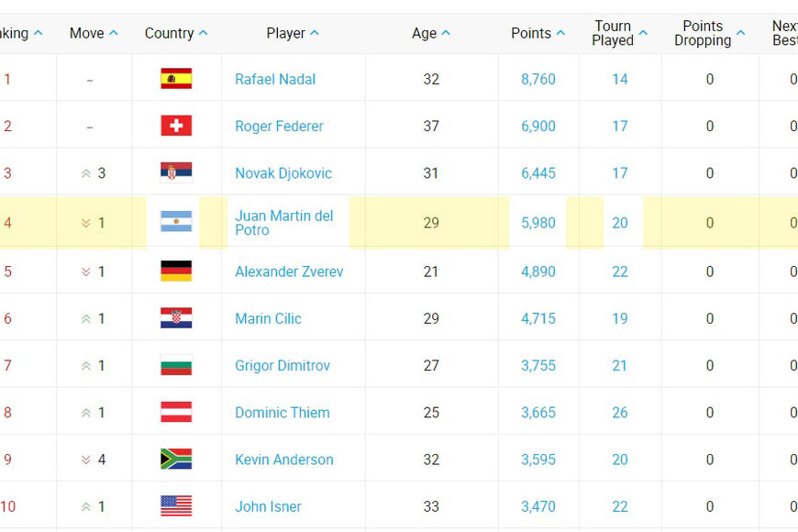Click the Switzerland flag icon
The width and height of the screenshot is (798, 532).
coord(176,126)
